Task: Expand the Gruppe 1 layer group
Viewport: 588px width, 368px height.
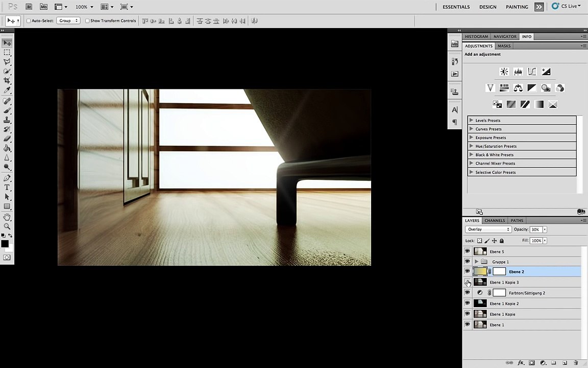Action: [x=476, y=261]
